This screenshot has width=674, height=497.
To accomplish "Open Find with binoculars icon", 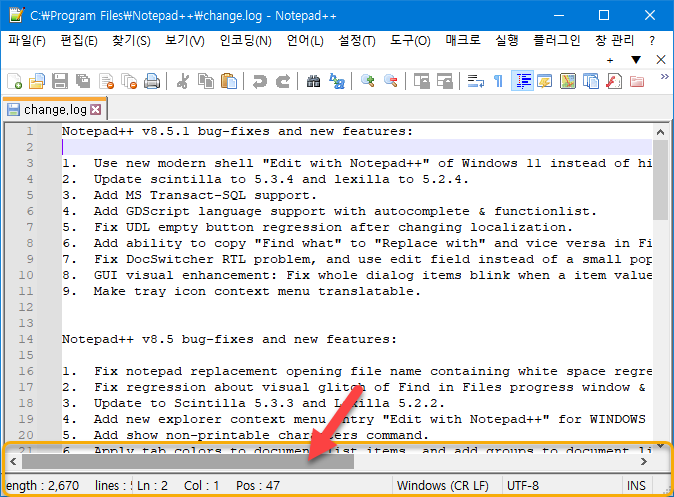I will tap(313, 81).
